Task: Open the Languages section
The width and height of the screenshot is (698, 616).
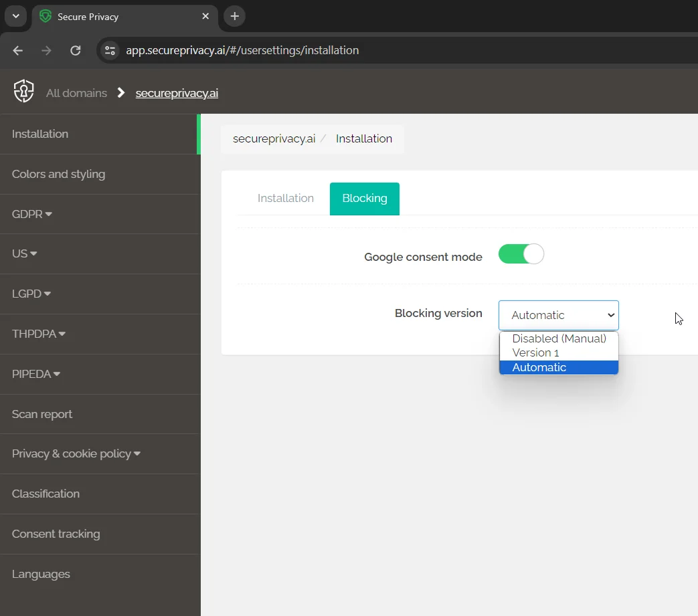Action: 41,574
